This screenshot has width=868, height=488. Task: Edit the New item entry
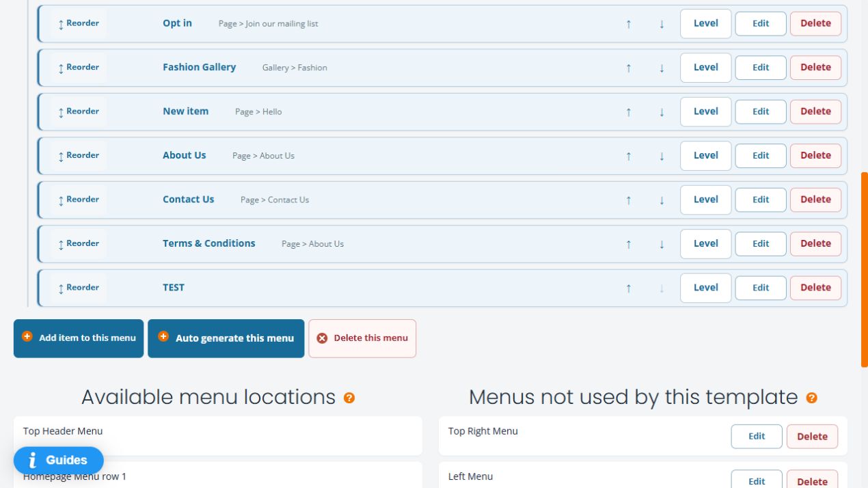pyautogui.click(x=761, y=111)
